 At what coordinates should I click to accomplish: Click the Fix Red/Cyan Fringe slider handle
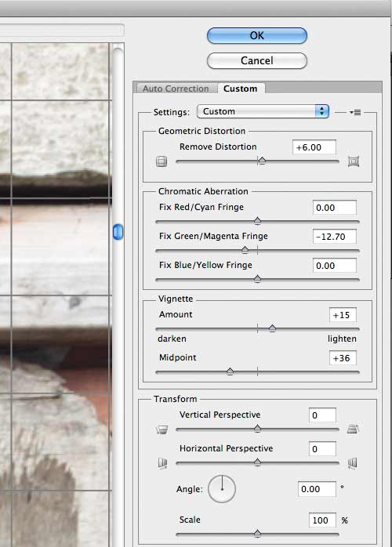[258, 221]
